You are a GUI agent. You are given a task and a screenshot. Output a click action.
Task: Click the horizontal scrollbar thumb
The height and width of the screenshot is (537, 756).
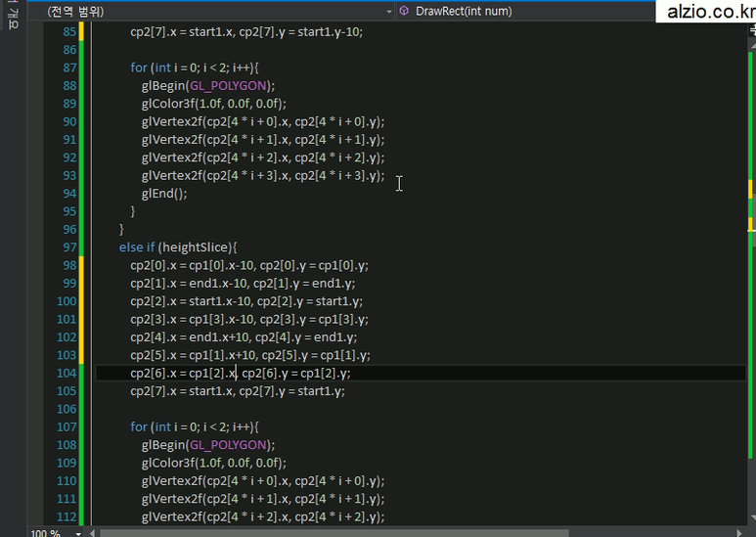(334, 533)
